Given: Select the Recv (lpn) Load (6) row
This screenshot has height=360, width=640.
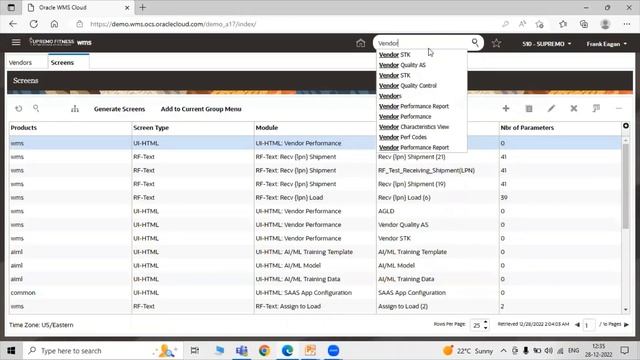Looking at the screenshot, I should tap(315, 198).
